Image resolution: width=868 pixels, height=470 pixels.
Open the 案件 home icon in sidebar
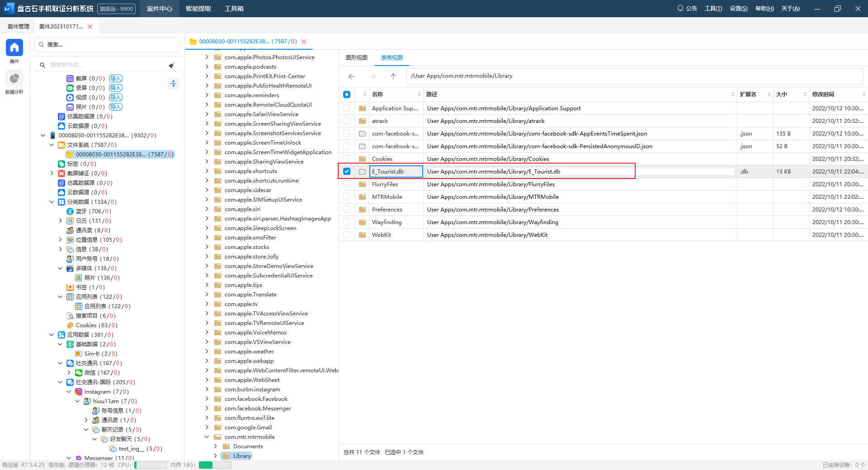click(x=14, y=47)
